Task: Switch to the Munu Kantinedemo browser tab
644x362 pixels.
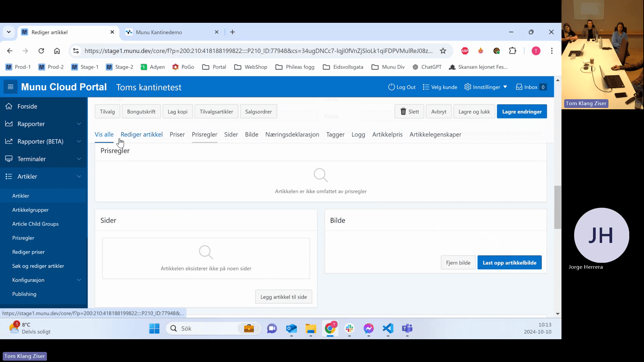Action: point(172,32)
